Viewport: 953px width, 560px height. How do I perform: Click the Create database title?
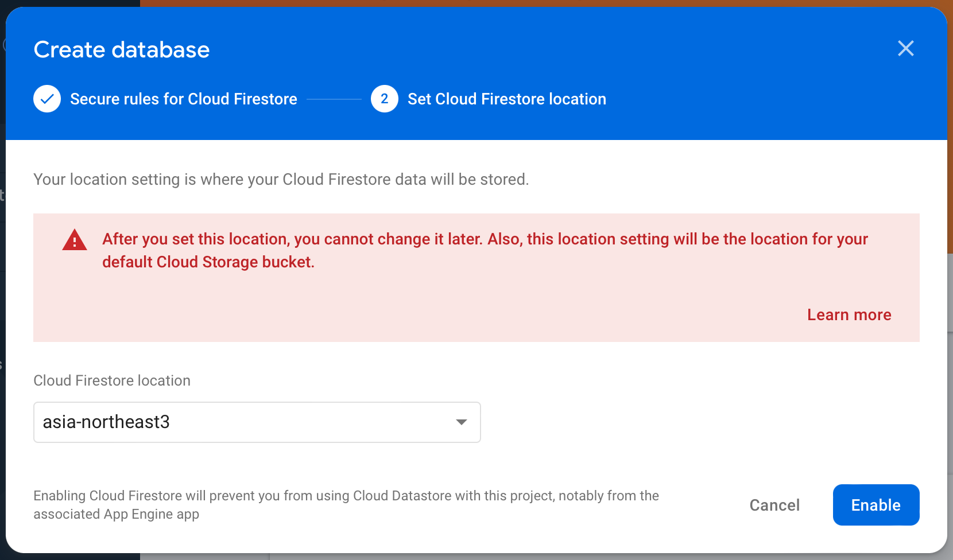point(122,50)
